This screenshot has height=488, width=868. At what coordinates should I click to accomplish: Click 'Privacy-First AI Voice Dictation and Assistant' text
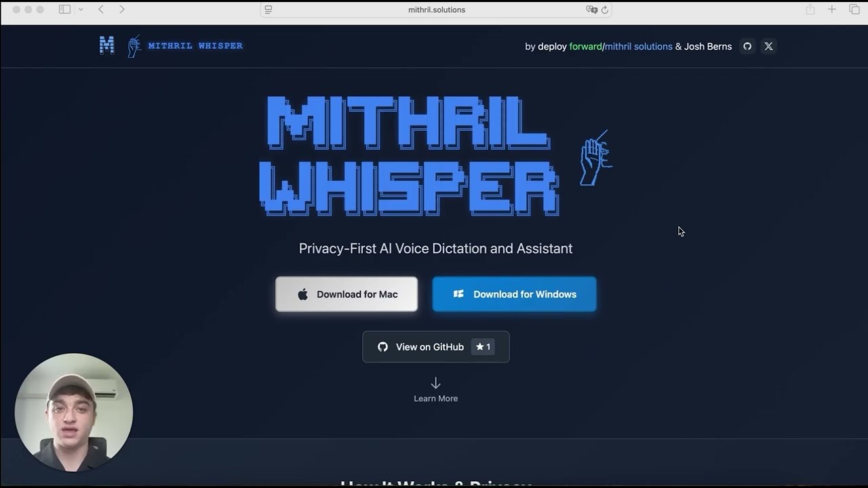pyautogui.click(x=435, y=249)
